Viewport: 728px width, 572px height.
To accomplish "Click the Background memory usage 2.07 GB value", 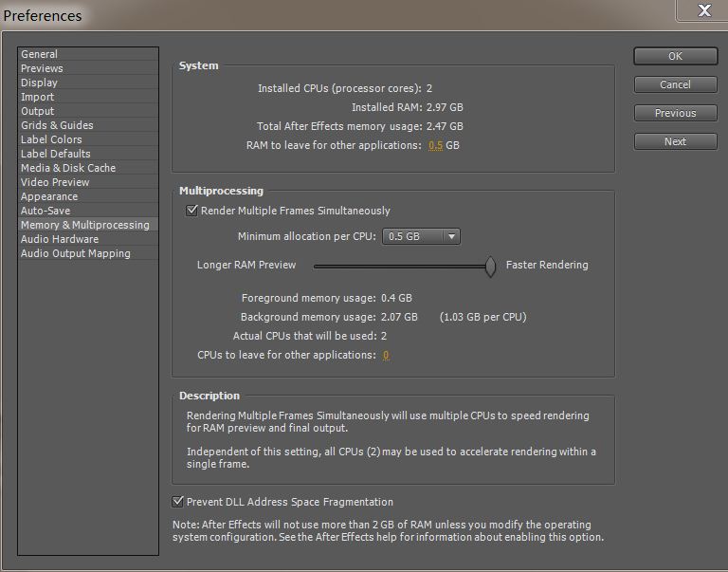I will 399,317.
